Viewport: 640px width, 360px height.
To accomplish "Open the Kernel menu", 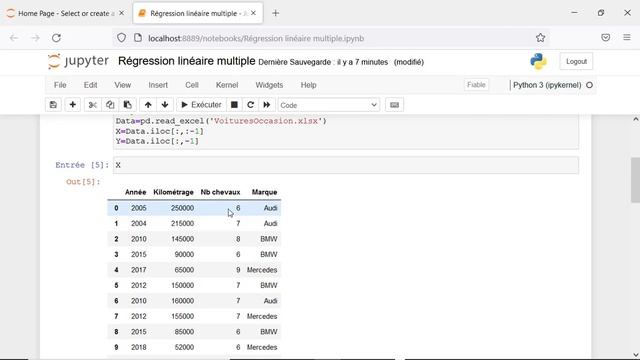I will click(x=227, y=85).
